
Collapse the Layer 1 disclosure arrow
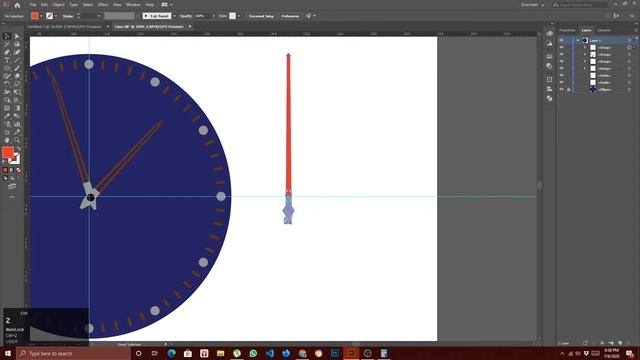pos(578,40)
